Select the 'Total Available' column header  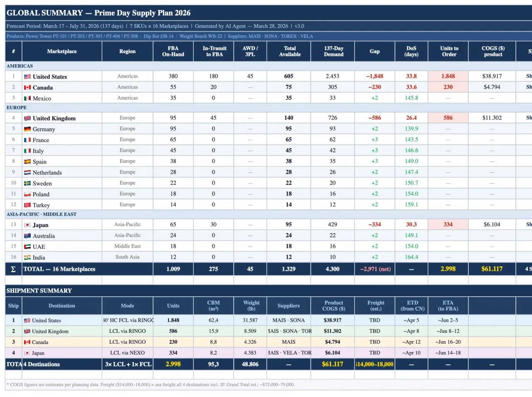tap(289, 52)
